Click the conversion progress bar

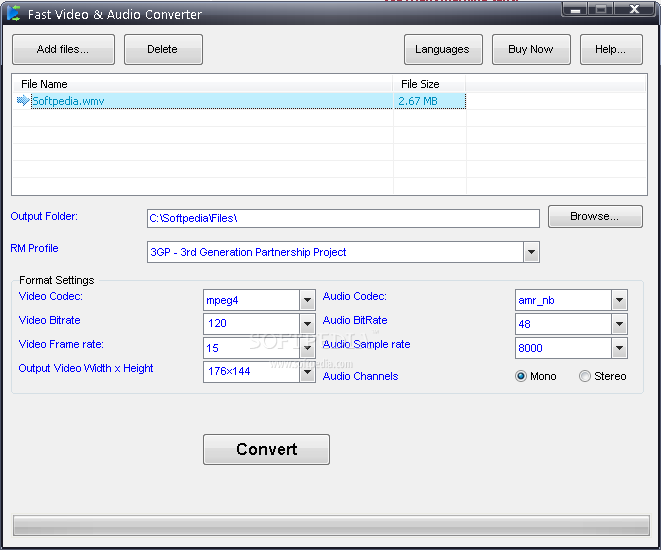pos(331,525)
